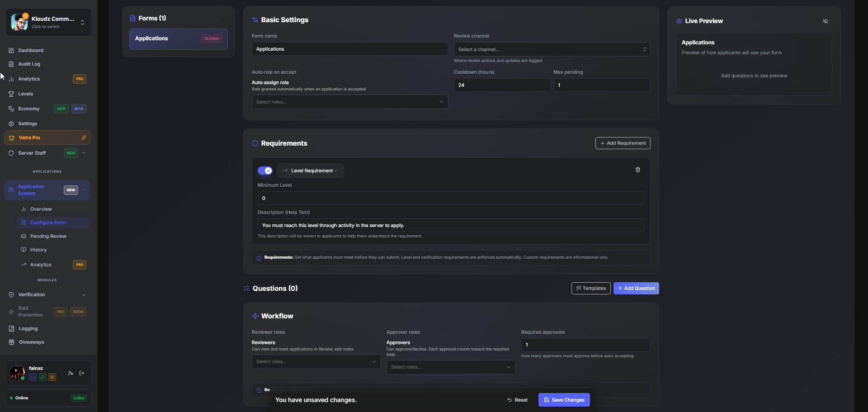Screen dimensions: 868x412
Task: Select the History section icon
Action: tap(24, 249)
